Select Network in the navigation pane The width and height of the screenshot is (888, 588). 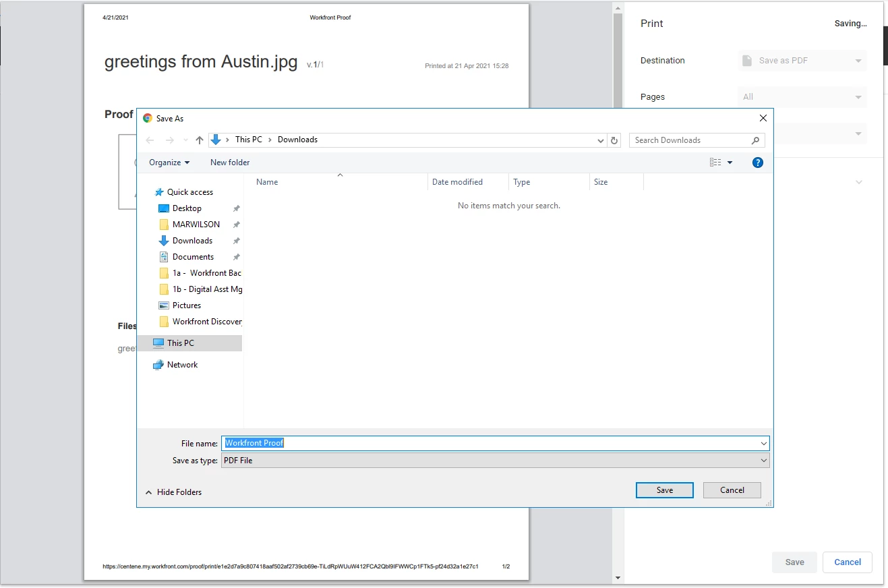[182, 365]
